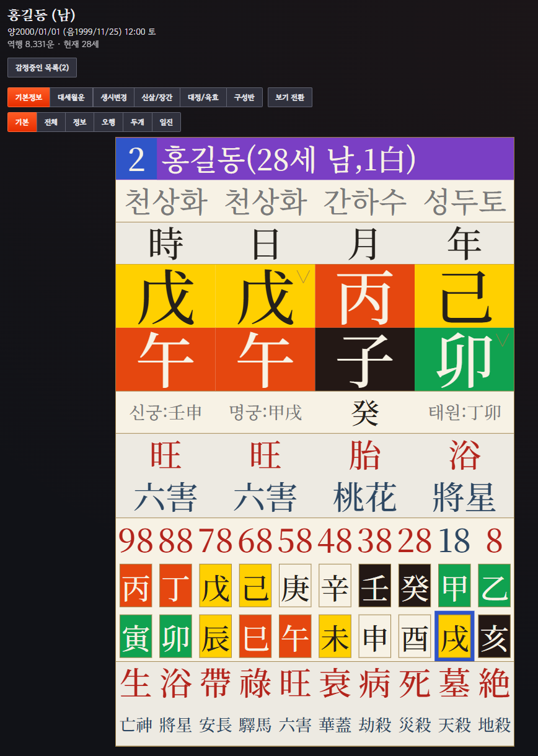Viewport: 538px width, 756px height.
Task: Select the 辛 daeun stem tile
Action: (x=335, y=585)
